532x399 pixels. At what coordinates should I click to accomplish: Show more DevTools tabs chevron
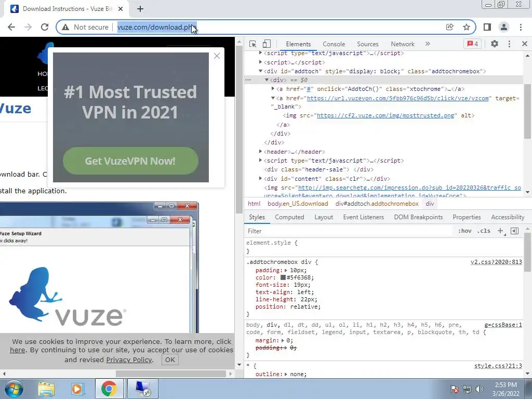pos(428,44)
